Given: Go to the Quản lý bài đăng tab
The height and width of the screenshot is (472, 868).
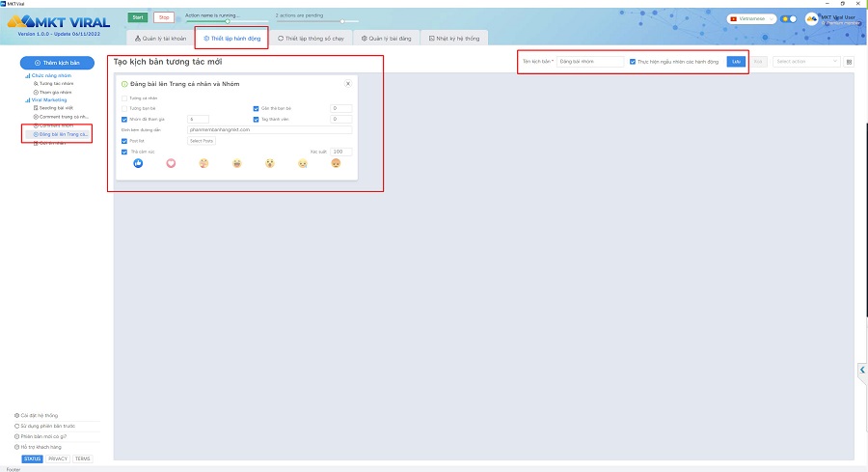Looking at the screenshot, I should [x=387, y=39].
